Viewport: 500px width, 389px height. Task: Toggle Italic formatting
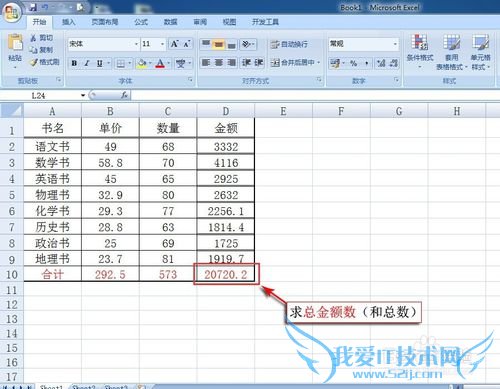[87, 63]
